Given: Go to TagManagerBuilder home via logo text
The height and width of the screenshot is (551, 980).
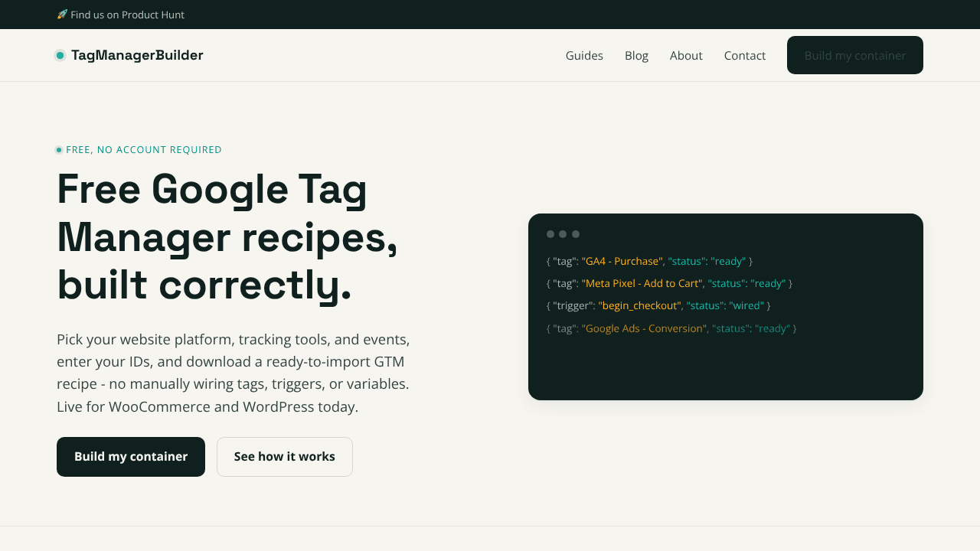Looking at the screenshot, I should [x=137, y=55].
